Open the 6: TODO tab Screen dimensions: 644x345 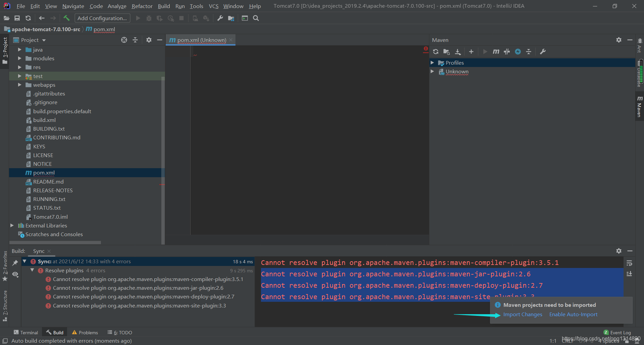(x=120, y=332)
